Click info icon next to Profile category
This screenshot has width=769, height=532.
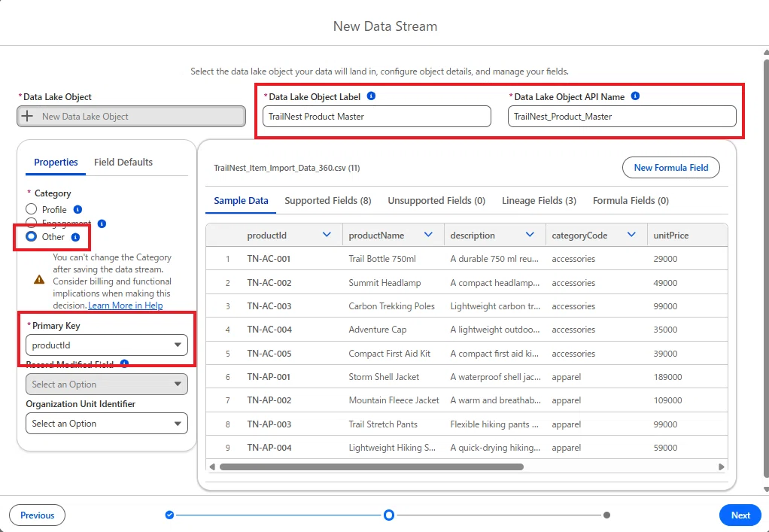pos(78,209)
